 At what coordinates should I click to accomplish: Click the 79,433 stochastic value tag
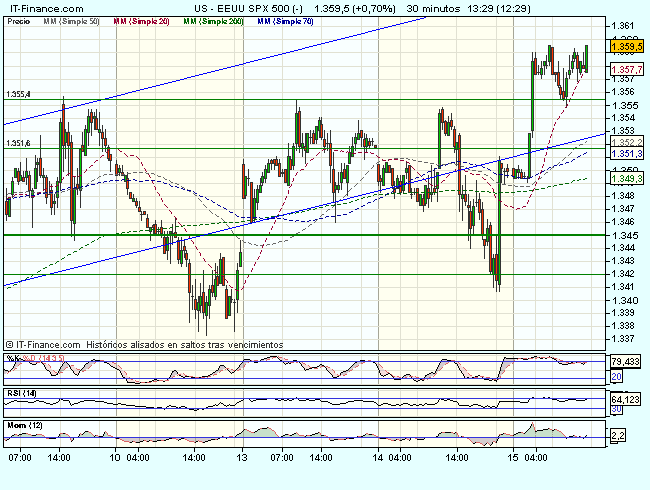pyautogui.click(x=625, y=361)
